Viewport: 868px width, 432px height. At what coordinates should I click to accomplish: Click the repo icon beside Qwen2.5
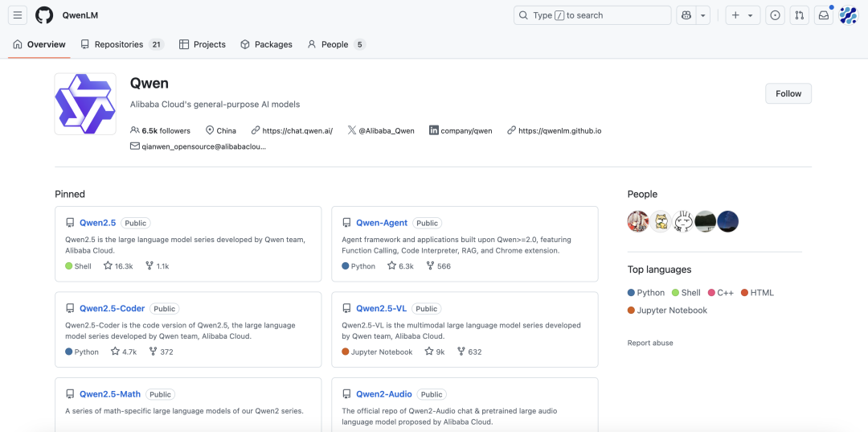[x=70, y=223]
